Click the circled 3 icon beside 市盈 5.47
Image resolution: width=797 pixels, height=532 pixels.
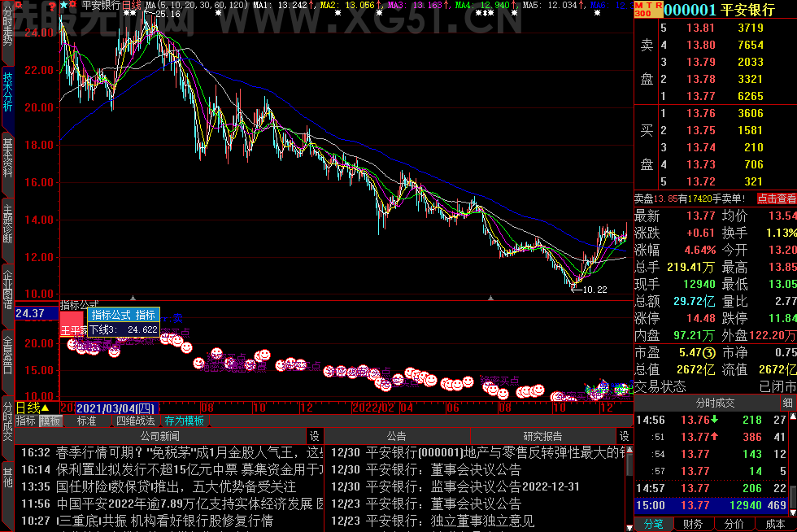tap(709, 352)
